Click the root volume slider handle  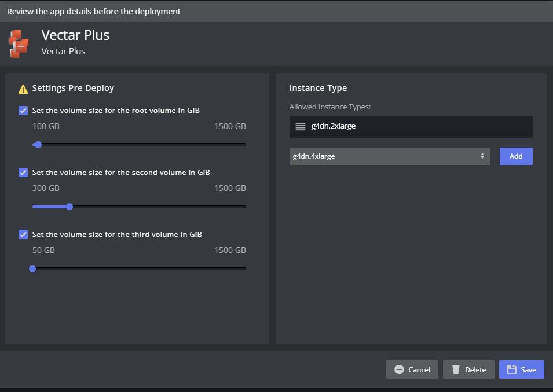click(x=38, y=145)
